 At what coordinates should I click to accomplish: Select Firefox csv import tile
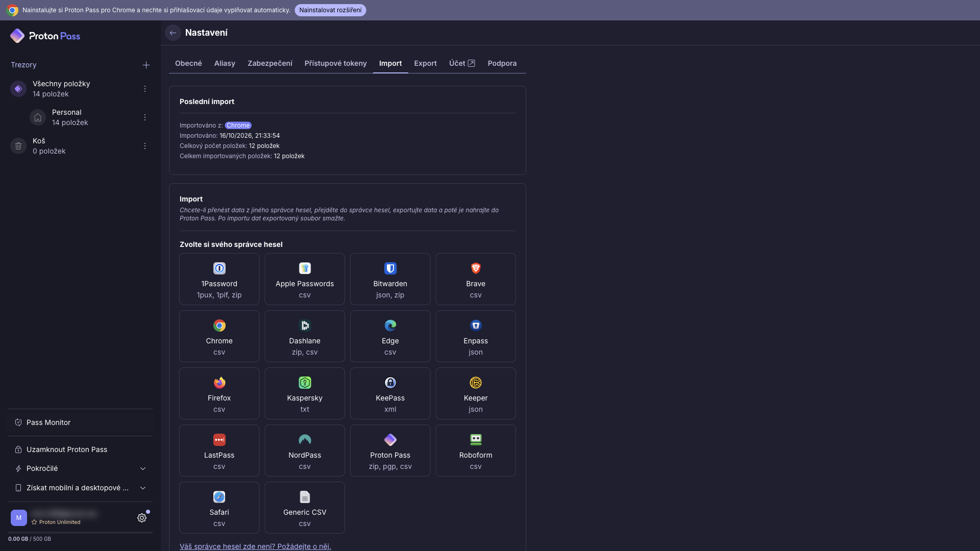(219, 393)
